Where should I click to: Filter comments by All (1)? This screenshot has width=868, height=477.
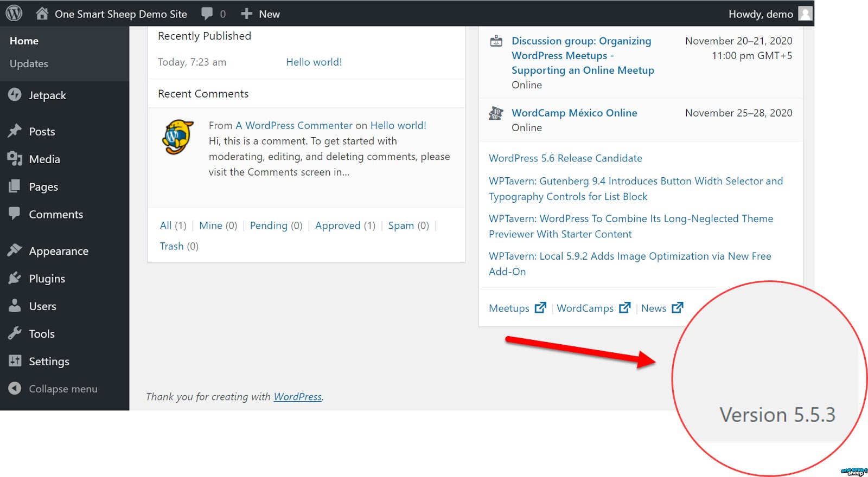click(173, 225)
